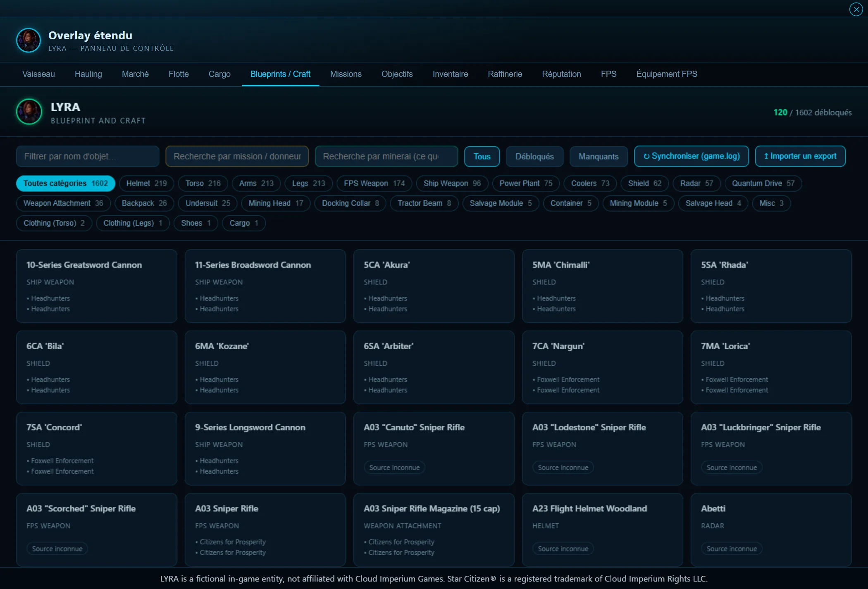Image resolution: width=868 pixels, height=589 pixels.
Task: Click Source inconnue on A03 "Scorched" card
Action: click(57, 549)
